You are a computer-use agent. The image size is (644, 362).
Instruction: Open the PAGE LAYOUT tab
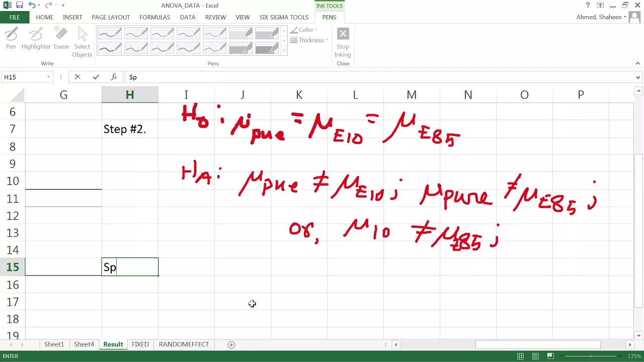[x=111, y=17]
